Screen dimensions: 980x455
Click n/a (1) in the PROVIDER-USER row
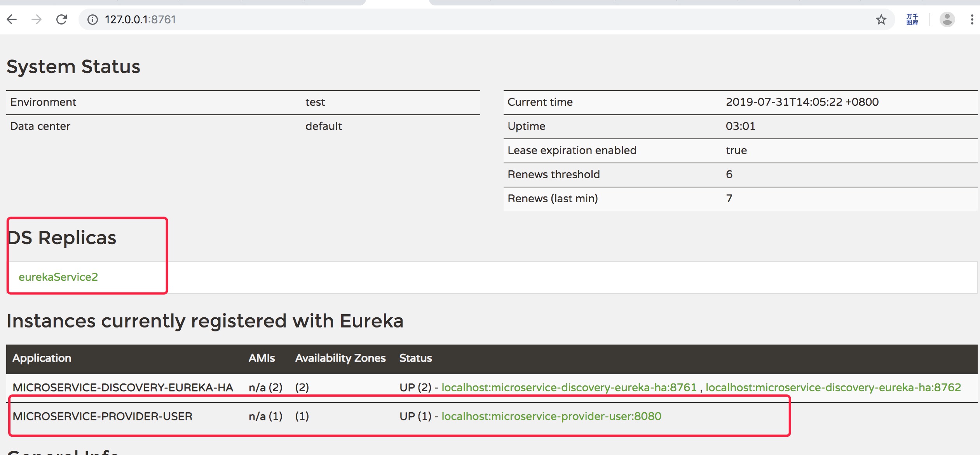pos(265,416)
